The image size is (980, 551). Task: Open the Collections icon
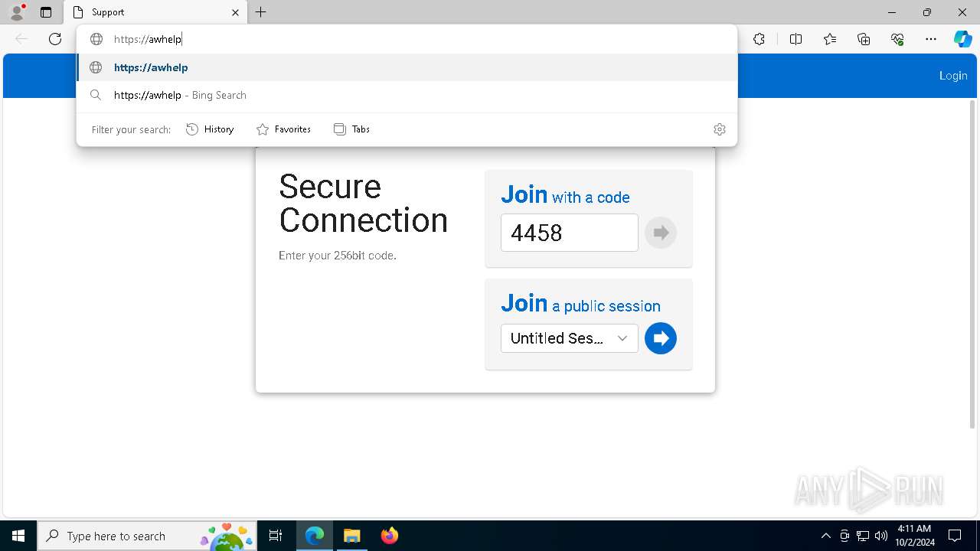(864, 39)
